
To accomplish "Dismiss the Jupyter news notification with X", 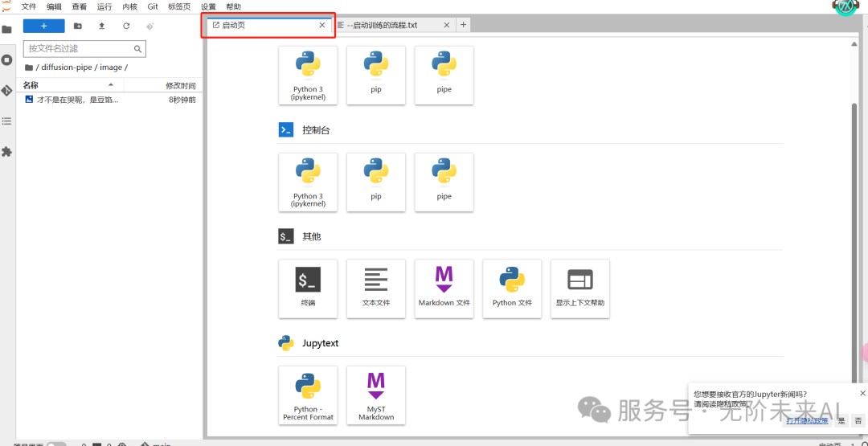I will click(862, 393).
